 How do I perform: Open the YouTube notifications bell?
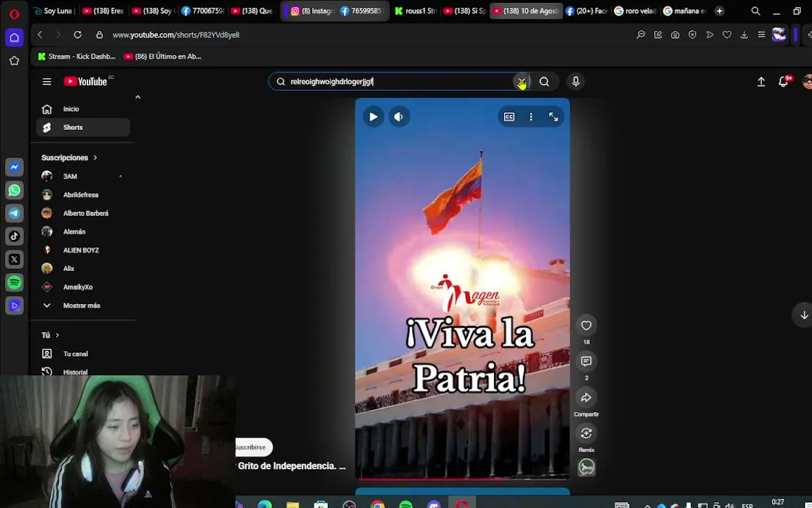tap(784, 81)
